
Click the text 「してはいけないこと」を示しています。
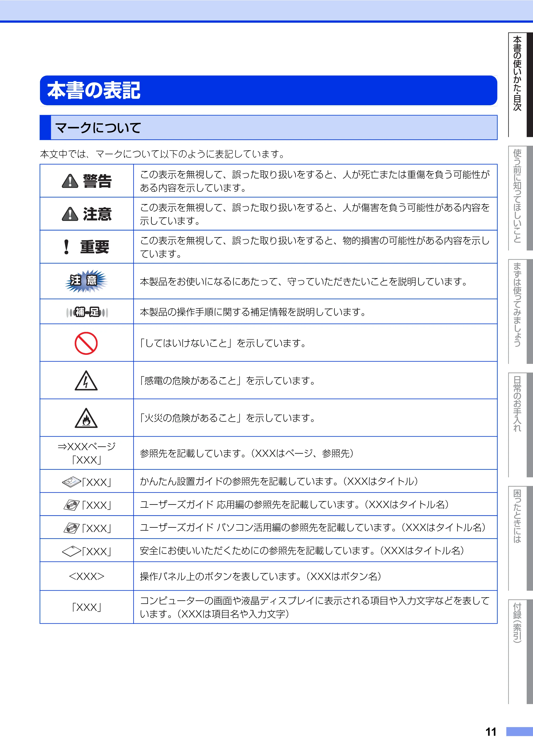tap(223, 343)
